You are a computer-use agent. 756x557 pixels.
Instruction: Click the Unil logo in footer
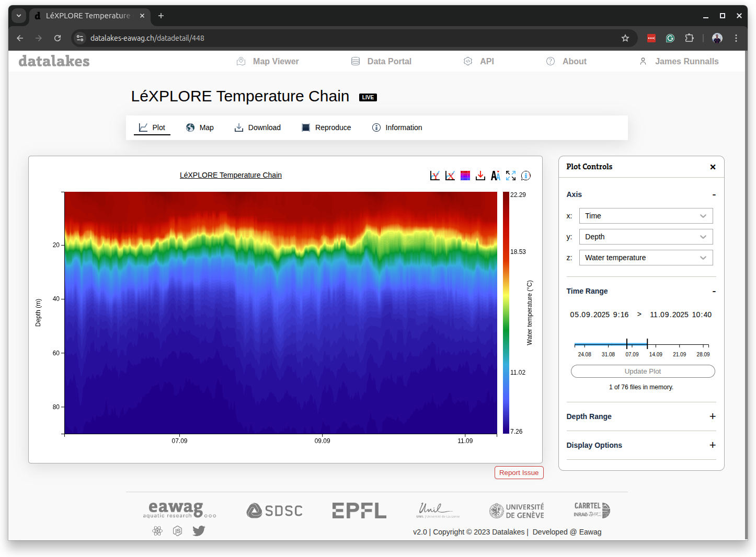[x=437, y=510]
